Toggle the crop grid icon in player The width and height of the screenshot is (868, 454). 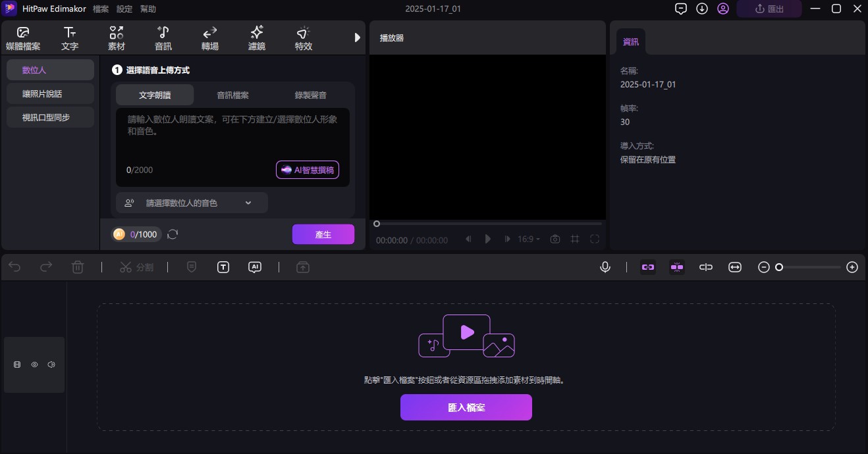(x=575, y=240)
